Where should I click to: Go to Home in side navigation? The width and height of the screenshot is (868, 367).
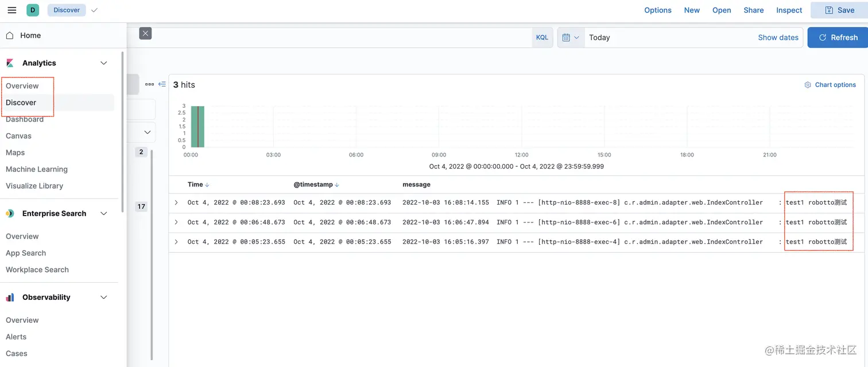[x=30, y=35]
